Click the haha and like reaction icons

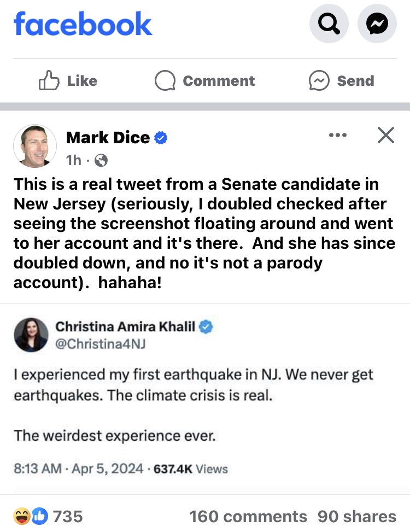[x=31, y=516]
